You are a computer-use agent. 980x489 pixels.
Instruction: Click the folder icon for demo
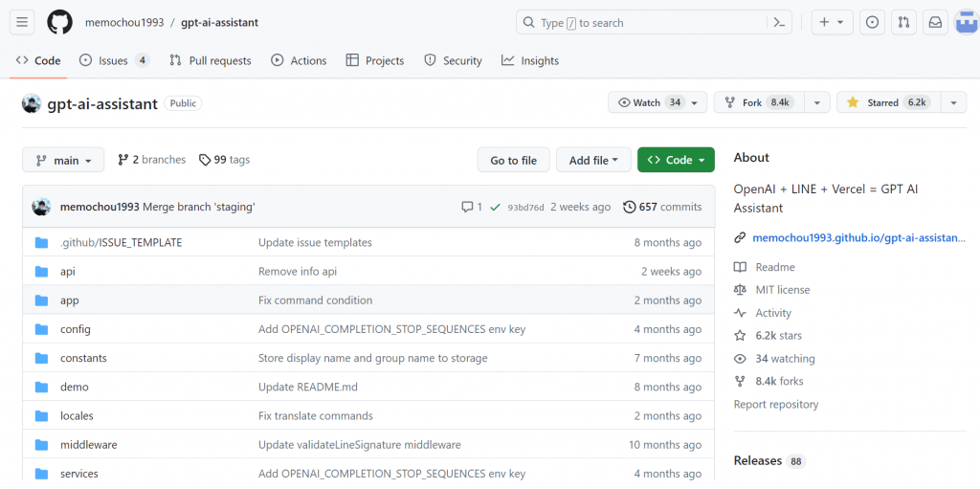click(x=42, y=387)
